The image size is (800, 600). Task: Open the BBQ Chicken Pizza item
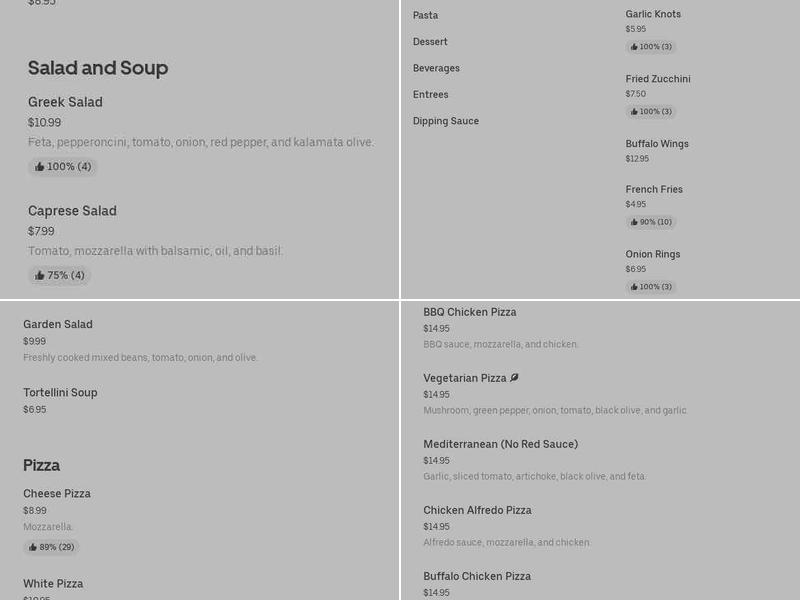pyautogui.click(x=469, y=312)
